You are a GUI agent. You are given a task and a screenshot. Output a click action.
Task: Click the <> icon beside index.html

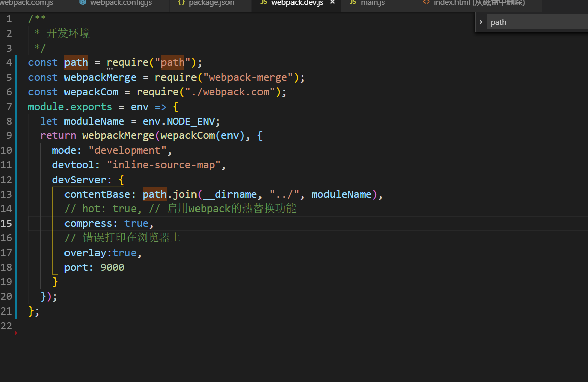coord(426,3)
